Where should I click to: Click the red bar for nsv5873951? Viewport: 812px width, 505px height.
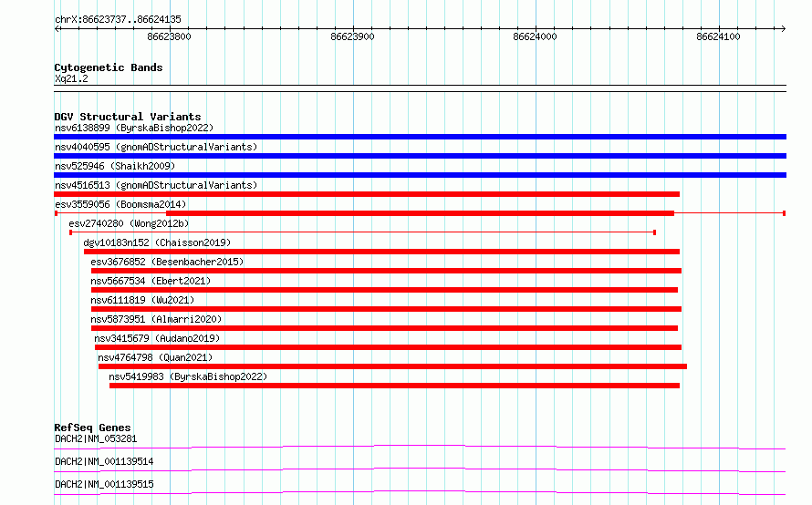click(x=384, y=328)
